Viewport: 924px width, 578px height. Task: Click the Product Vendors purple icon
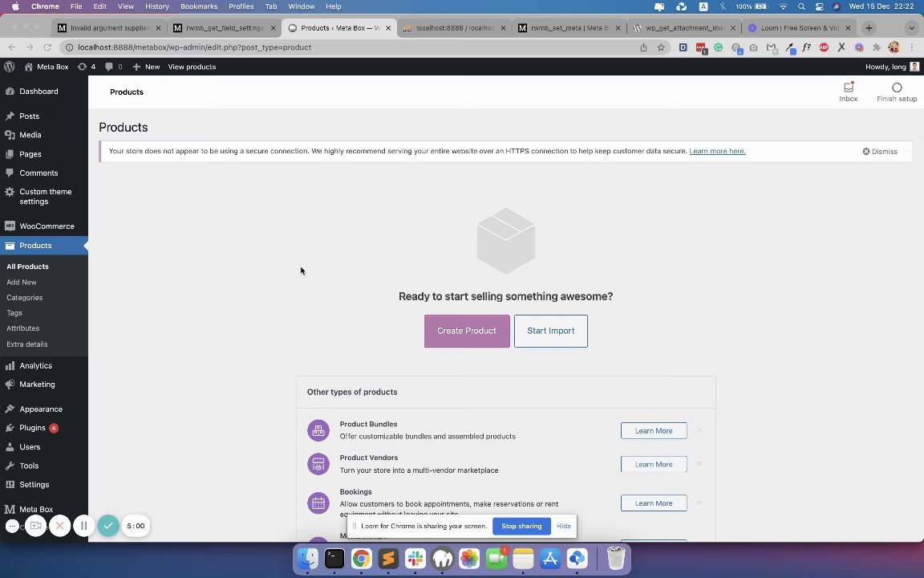pyautogui.click(x=318, y=463)
